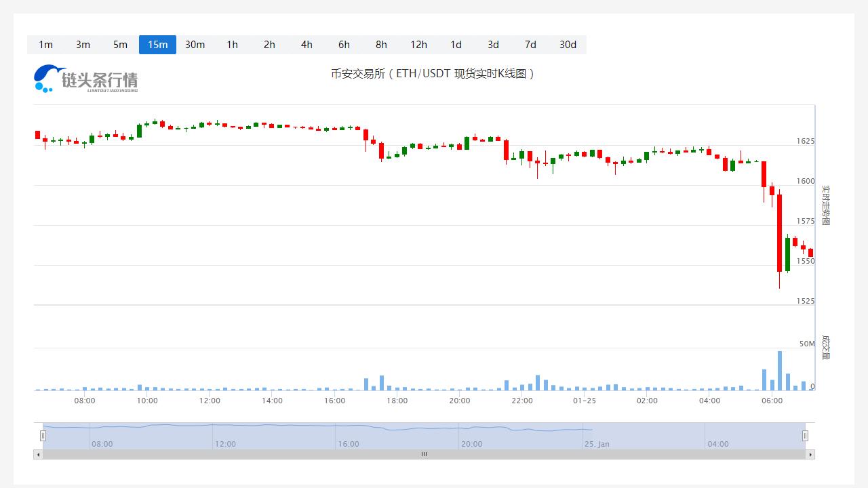The height and width of the screenshot is (488, 868).
Task: Click the 25. Jan navigator label
Action: point(597,445)
